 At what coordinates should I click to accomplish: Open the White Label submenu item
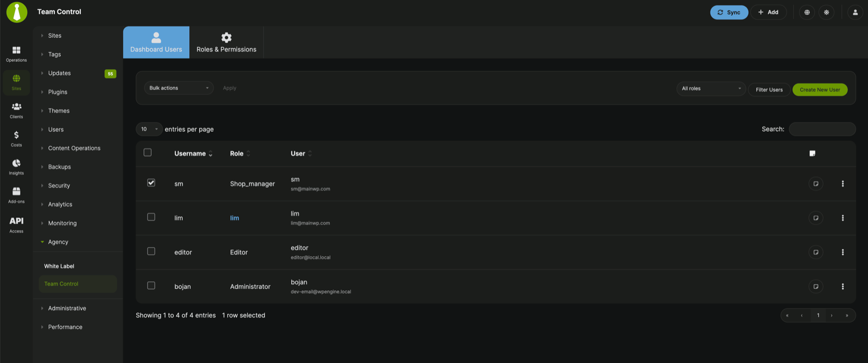tap(59, 266)
